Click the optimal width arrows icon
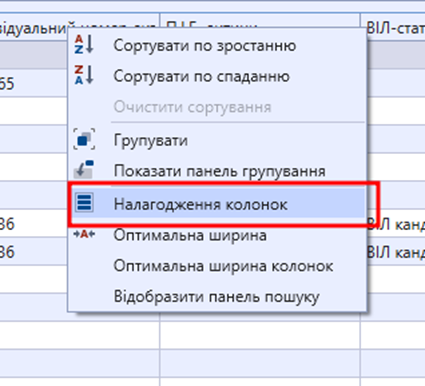 click(84, 234)
